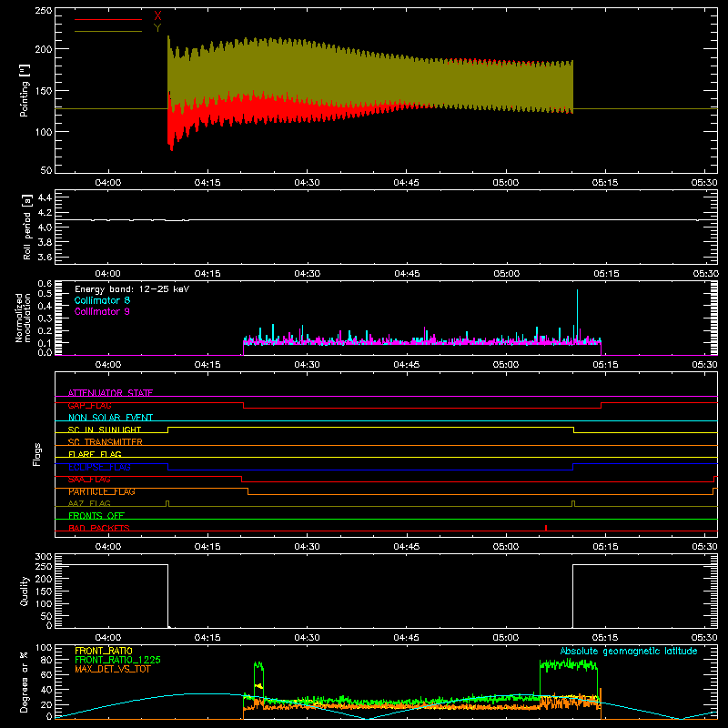
Task: Select the PARTICLE_FLAG label
Action: point(102,491)
